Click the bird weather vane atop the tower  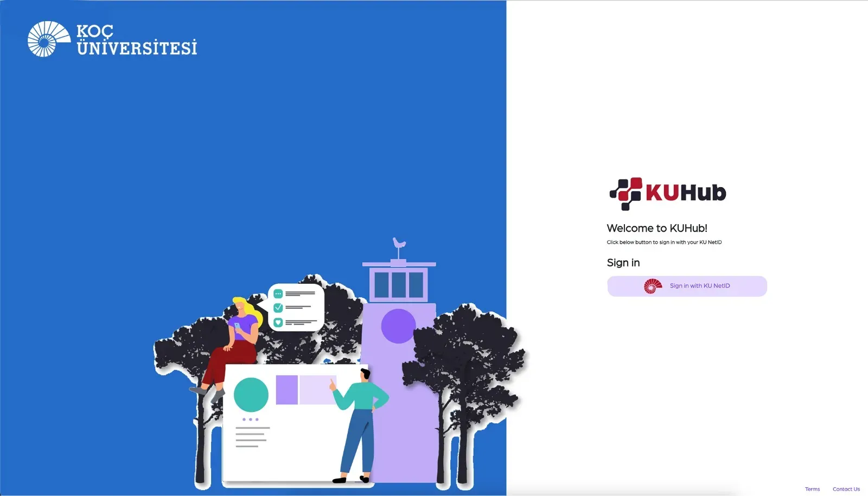399,244
